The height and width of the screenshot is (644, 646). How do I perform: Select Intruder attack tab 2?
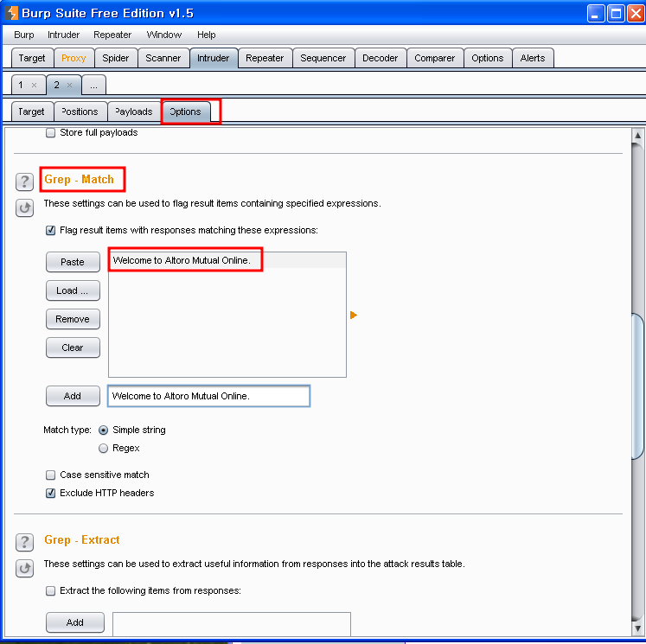(57, 86)
